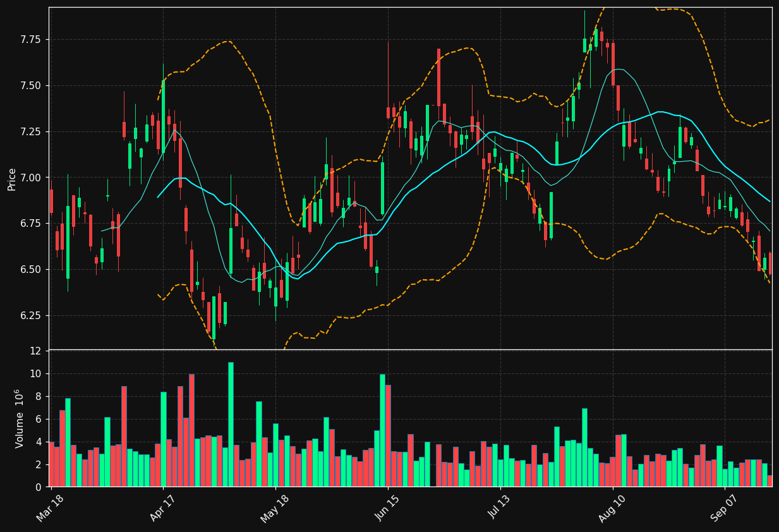Click the Jun 15 date label
This screenshot has height=532, width=779.
coord(388,507)
